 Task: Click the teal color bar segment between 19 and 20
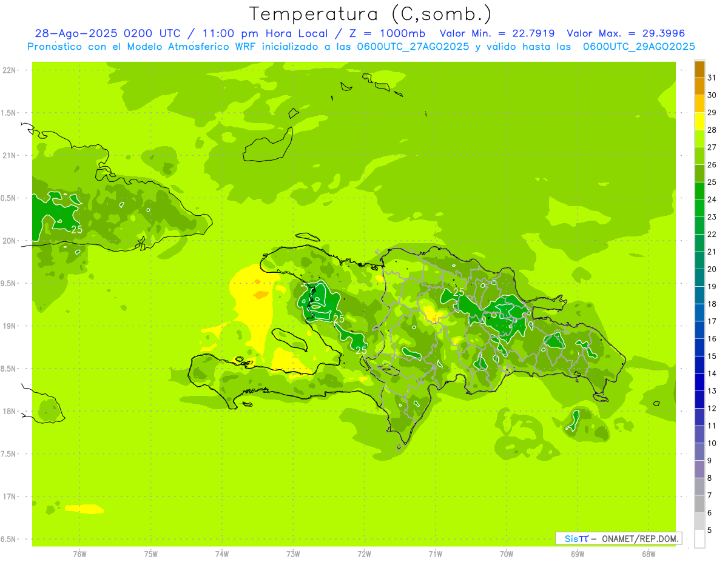pos(699,278)
